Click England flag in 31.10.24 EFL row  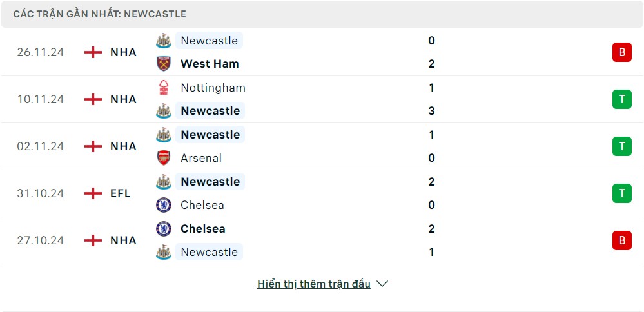click(x=93, y=193)
